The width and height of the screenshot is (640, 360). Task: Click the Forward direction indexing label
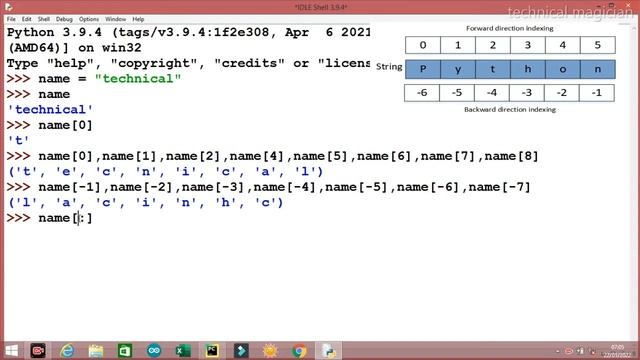[510, 29]
